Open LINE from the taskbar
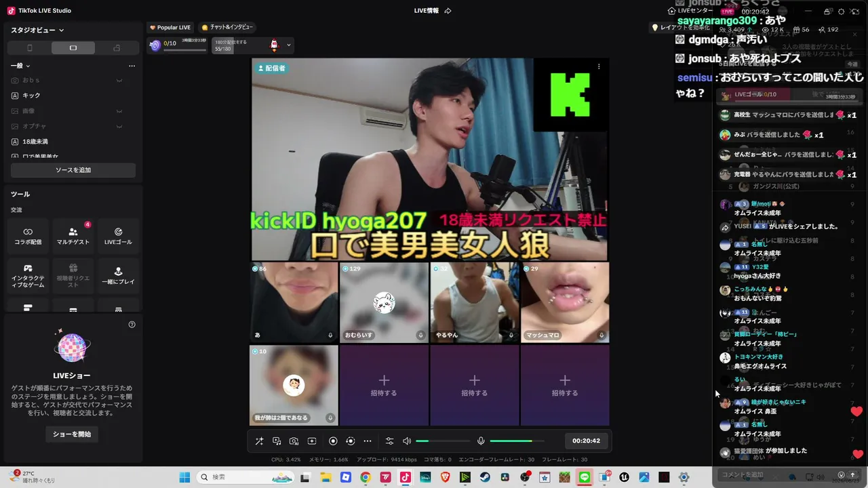This screenshot has height=488, width=868. click(x=585, y=477)
